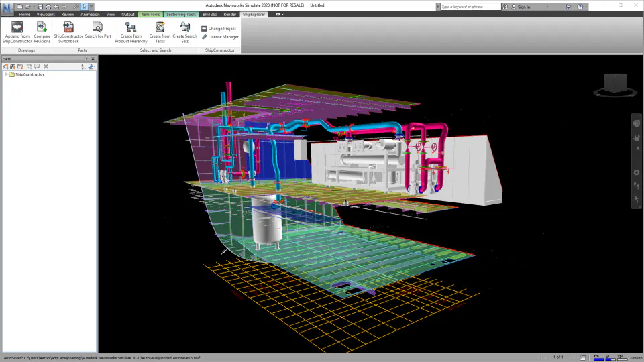Click the keyword search input field
The image size is (644, 362).
pos(471,7)
